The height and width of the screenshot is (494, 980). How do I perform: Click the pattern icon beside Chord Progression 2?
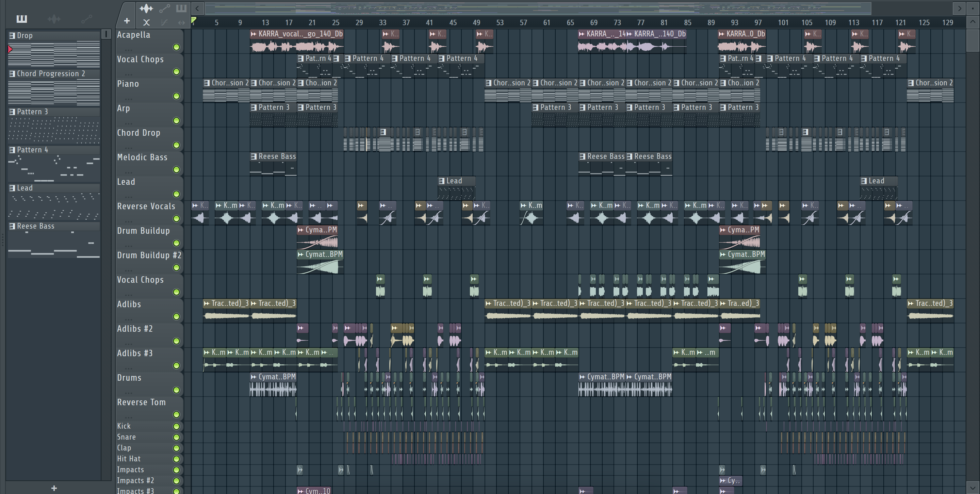12,73
